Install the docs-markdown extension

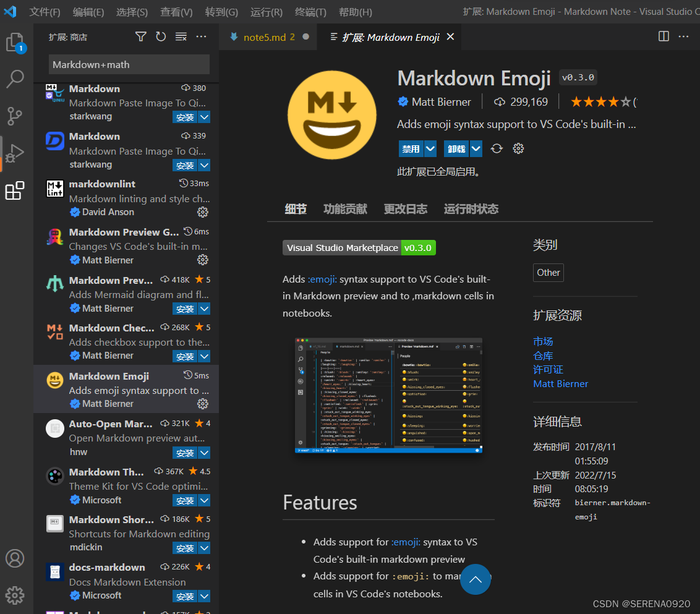click(x=185, y=596)
